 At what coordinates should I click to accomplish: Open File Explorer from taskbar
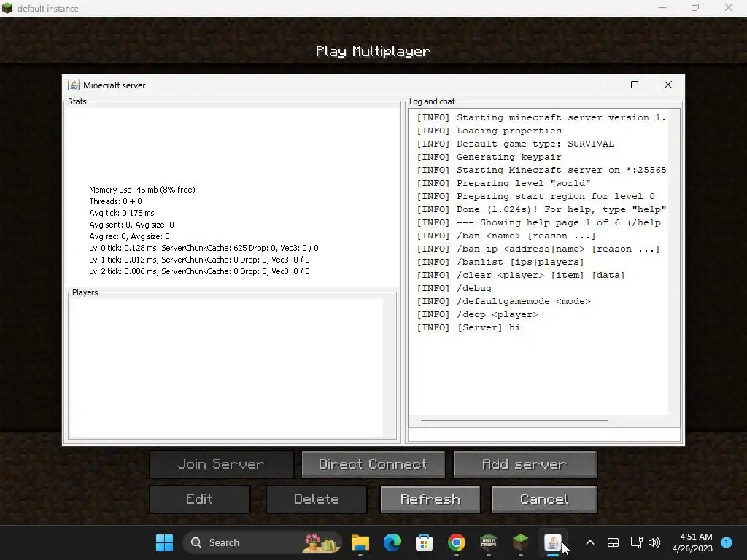360,542
